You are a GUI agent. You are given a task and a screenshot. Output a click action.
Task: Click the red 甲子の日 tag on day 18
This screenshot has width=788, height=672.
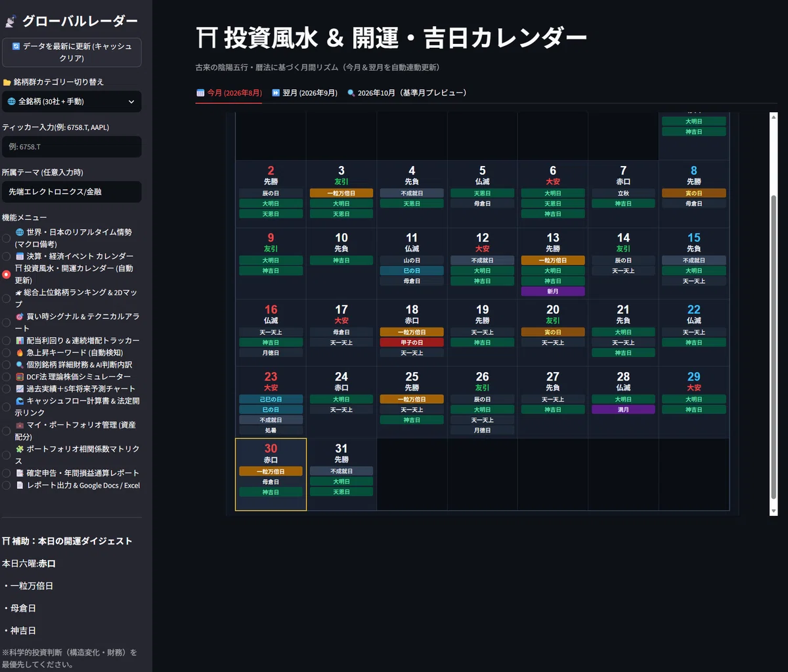(412, 343)
